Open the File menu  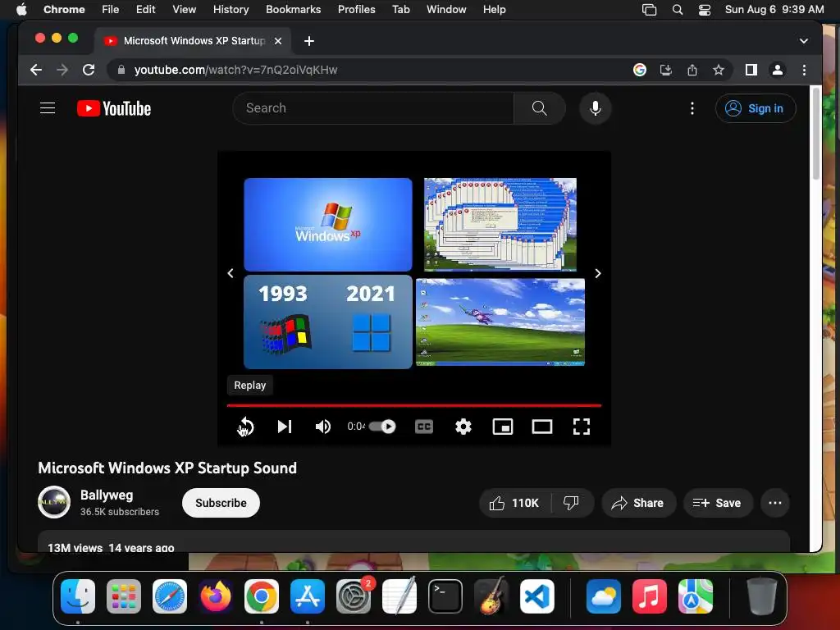pyautogui.click(x=111, y=9)
